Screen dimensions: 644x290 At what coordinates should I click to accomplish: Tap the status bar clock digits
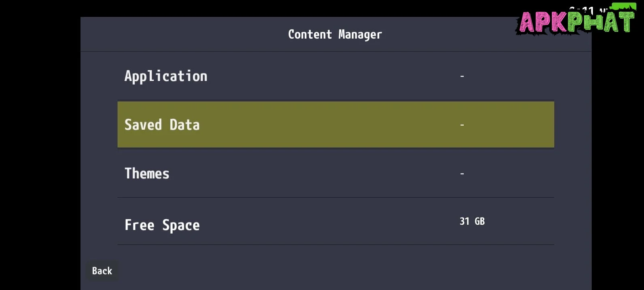coord(587,10)
